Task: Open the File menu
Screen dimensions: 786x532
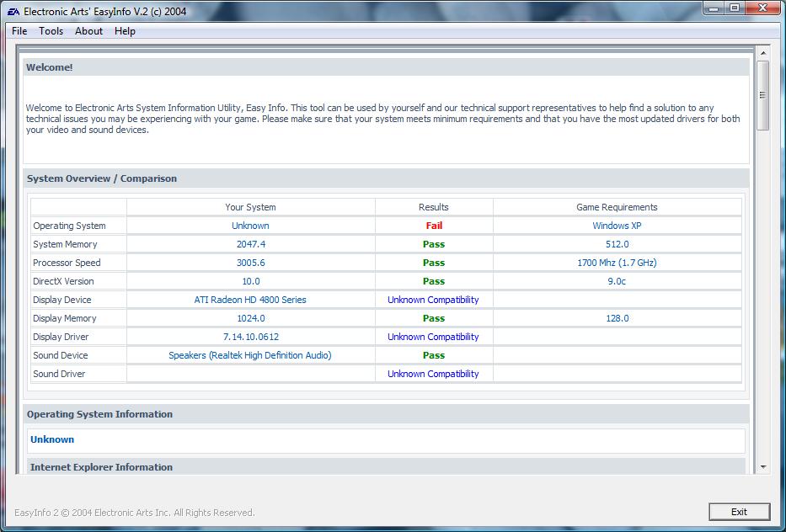Action: [x=19, y=31]
